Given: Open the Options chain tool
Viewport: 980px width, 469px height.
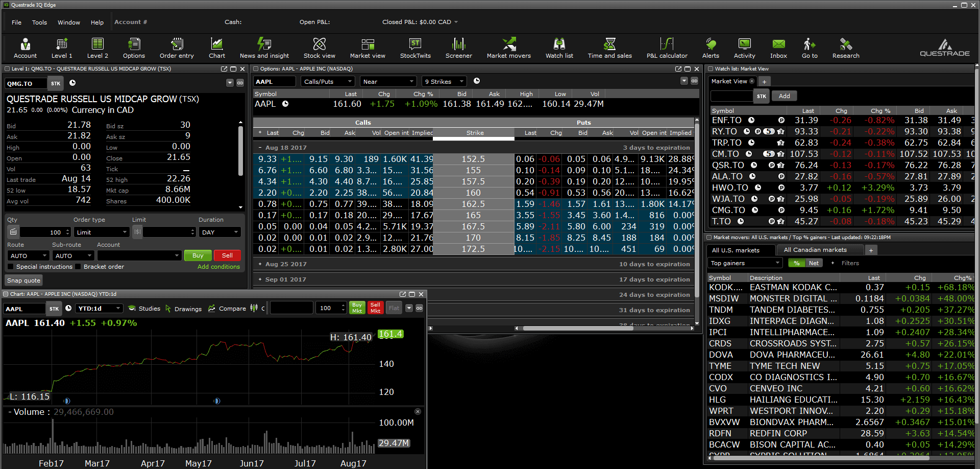Looking at the screenshot, I should pos(134,48).
